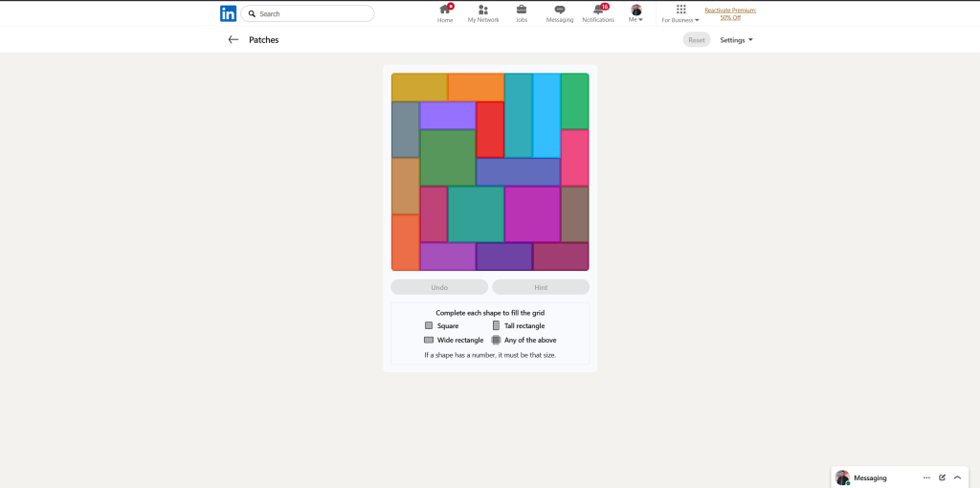This screenshot has width=980, height=488.
Task: Open the Settings dropdown
Action: click(736, 39)
